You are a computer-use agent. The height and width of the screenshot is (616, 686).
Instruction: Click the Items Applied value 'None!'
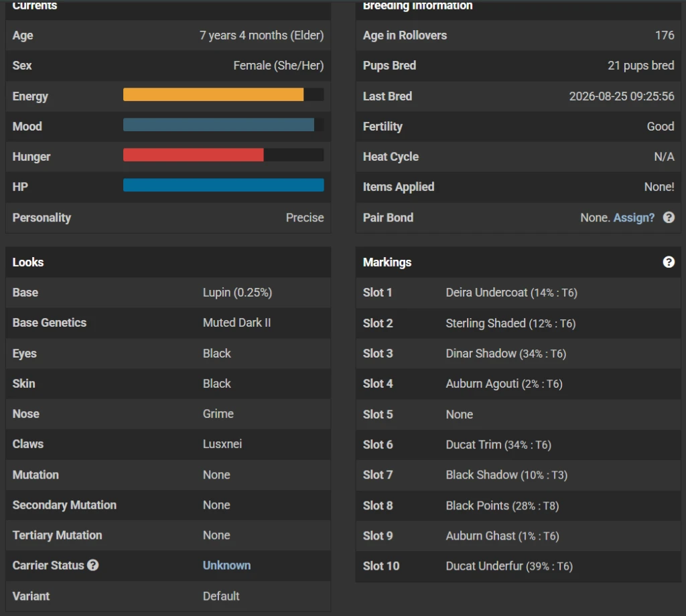659,187
